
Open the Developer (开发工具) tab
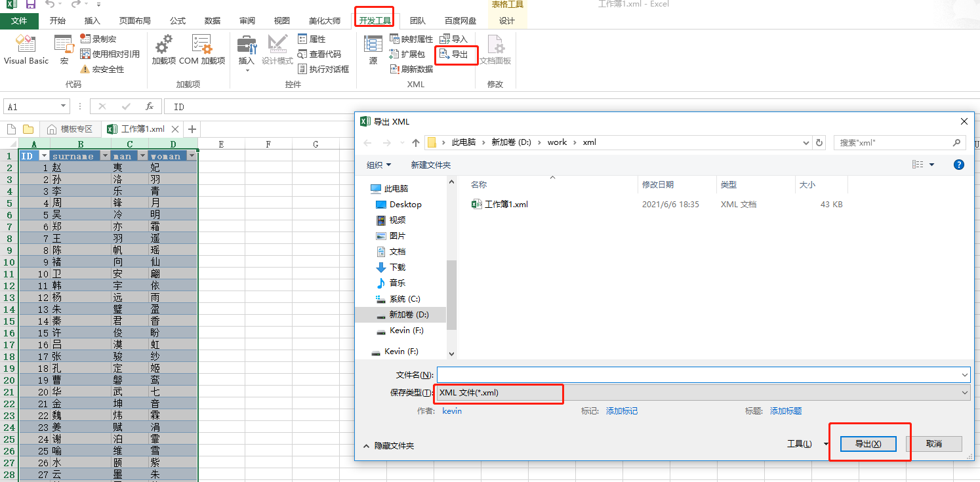coord(375,20)
